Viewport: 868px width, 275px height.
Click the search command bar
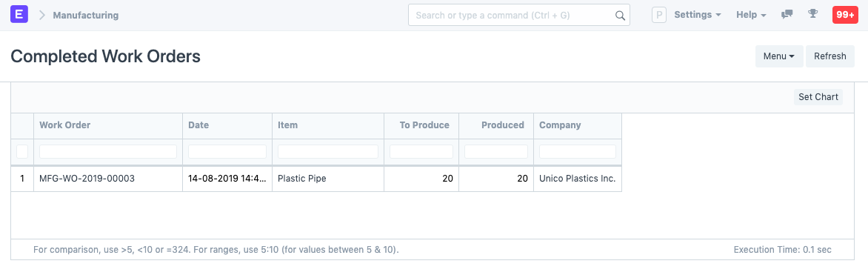(518, 15)
